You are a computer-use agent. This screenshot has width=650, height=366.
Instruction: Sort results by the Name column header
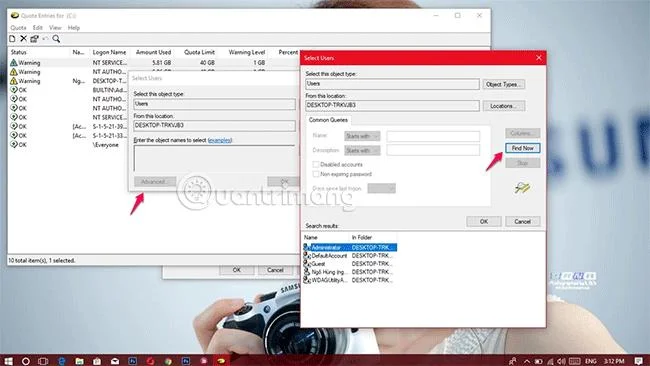coord(325,238)
